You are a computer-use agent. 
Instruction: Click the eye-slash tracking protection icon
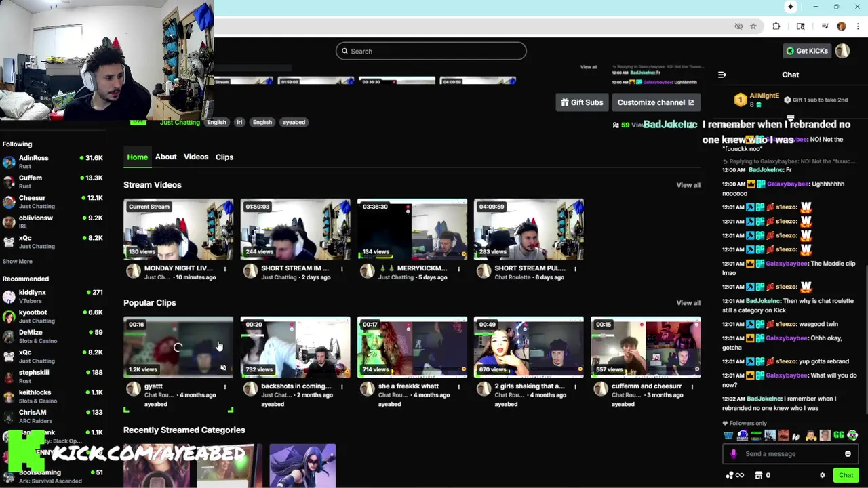click(738, 26)
